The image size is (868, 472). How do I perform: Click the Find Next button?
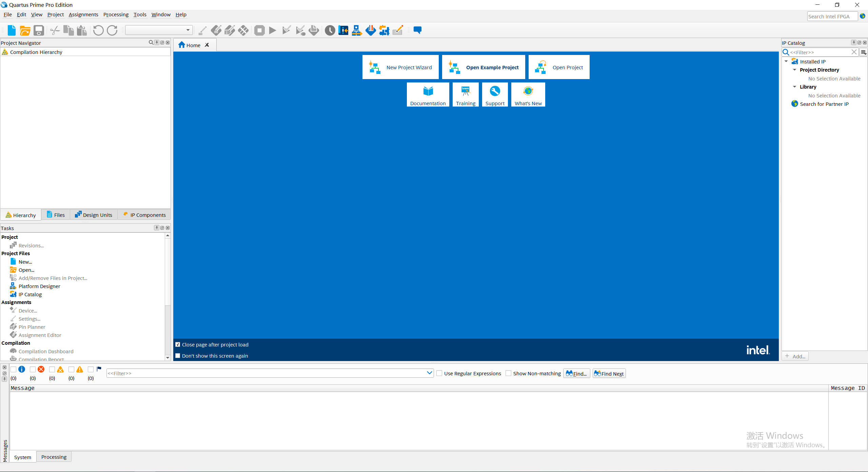click(x=609, y=373)
